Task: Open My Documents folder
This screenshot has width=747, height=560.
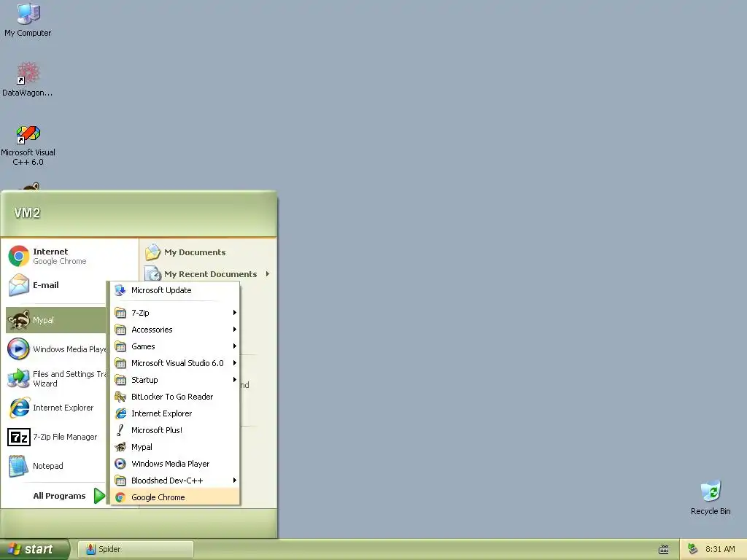Action: pos(208,252)
